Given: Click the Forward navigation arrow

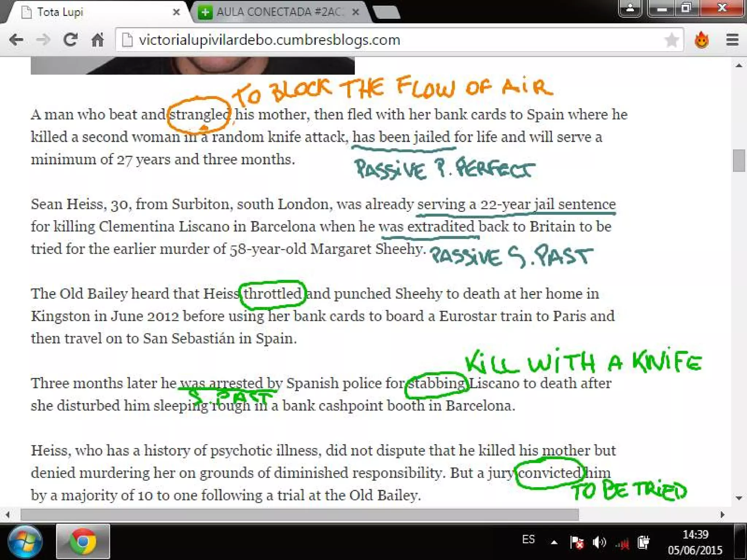Looking at the screenshot, I should pos(43,39).
